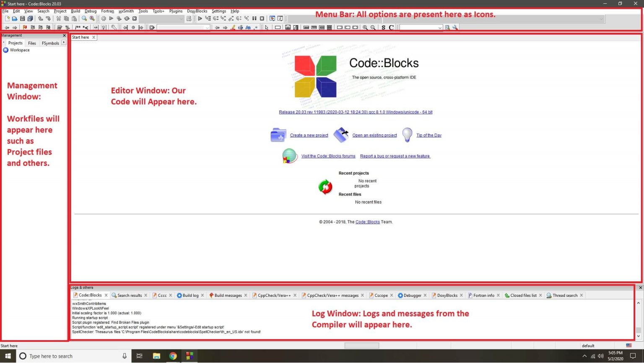Click the Abort build icon
The width and height of the screenshot is (644, 364).
click(x=135, y=18)
